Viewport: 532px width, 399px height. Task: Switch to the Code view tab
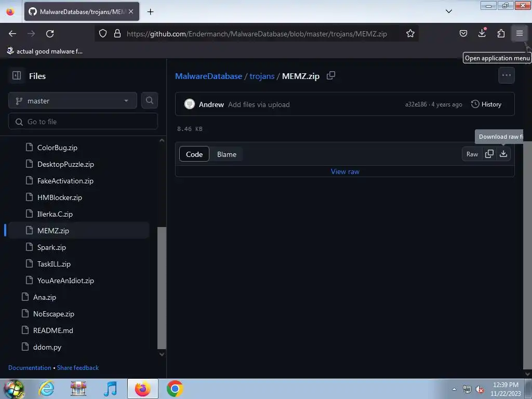click(194, 154)
